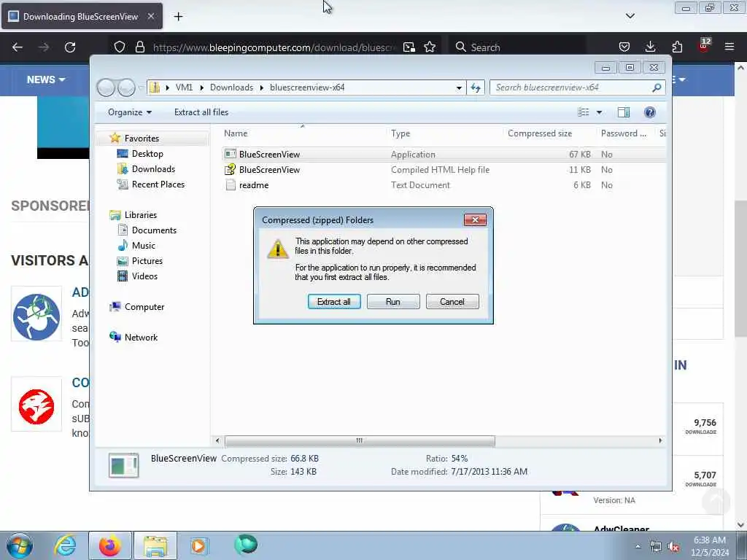Image resolution: width=747 pixels, height=560 pixels.
Task: Open the Music library
Action: 144,246
